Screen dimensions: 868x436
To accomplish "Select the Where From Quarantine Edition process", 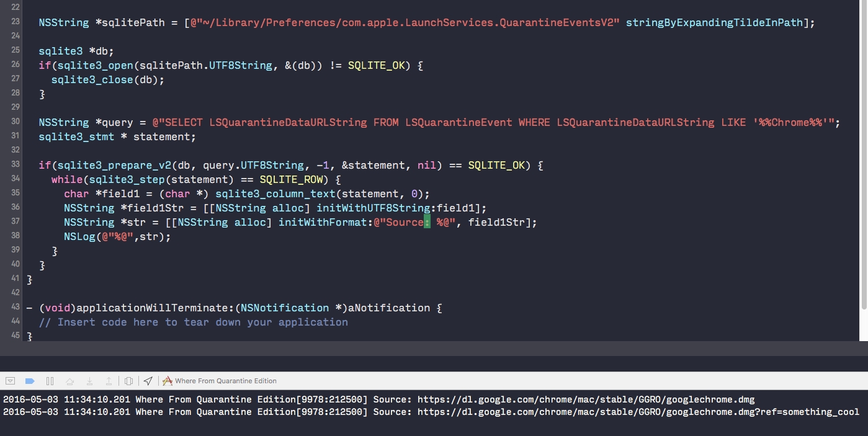I will [x=226, y=381].
